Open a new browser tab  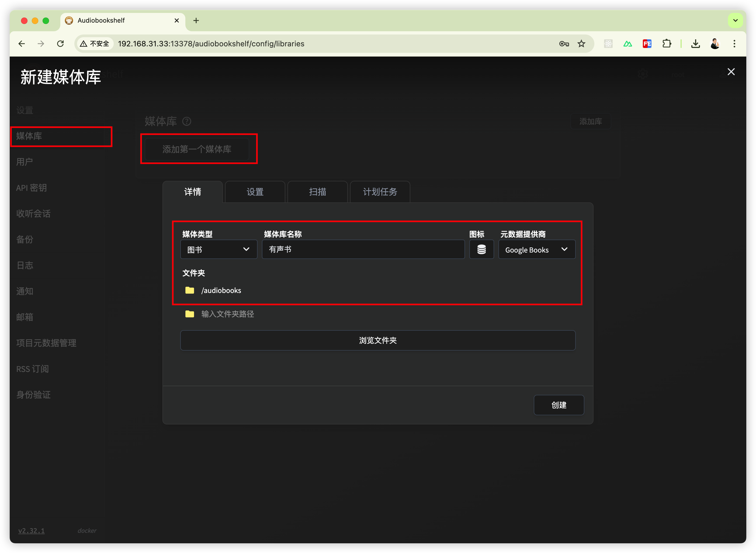point(196,21)
